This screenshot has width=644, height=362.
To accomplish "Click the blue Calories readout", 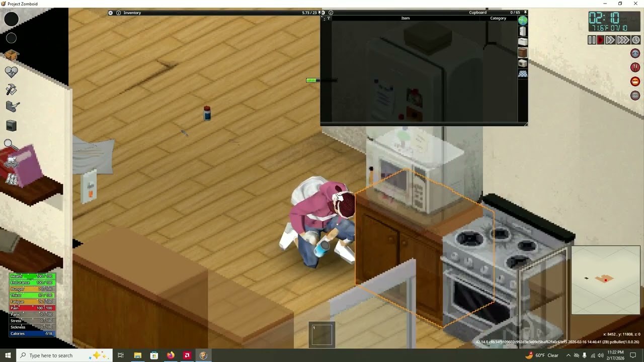I will (x=32, y=333).
